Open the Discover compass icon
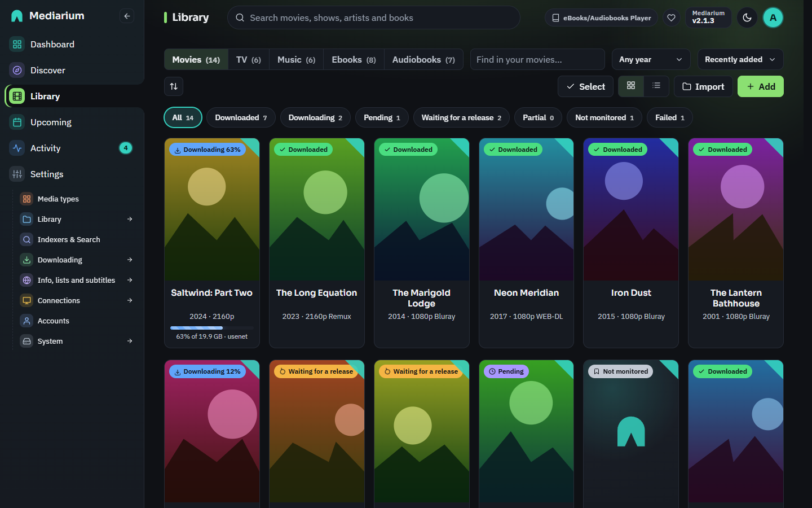 point(17,70)
